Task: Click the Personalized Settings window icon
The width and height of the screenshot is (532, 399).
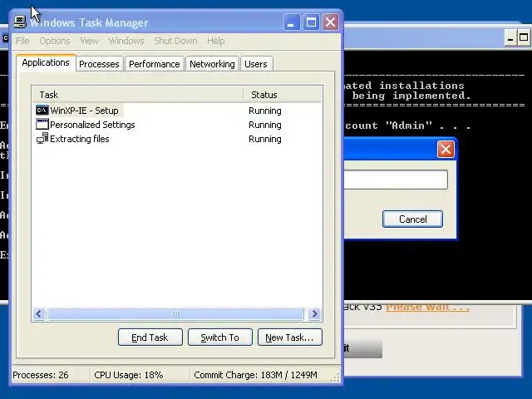Action: tap(42, 125)
